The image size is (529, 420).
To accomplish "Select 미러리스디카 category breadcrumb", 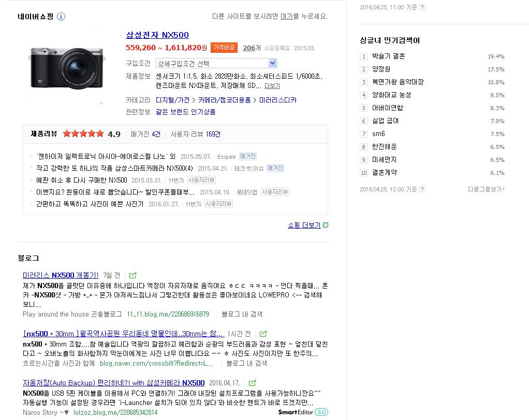I will click(278, 100).
